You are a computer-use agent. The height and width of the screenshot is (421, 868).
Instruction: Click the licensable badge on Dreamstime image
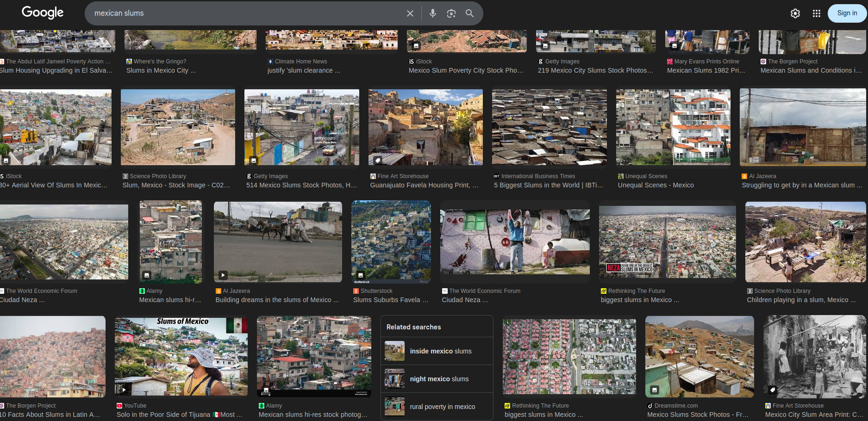(655, 390)
